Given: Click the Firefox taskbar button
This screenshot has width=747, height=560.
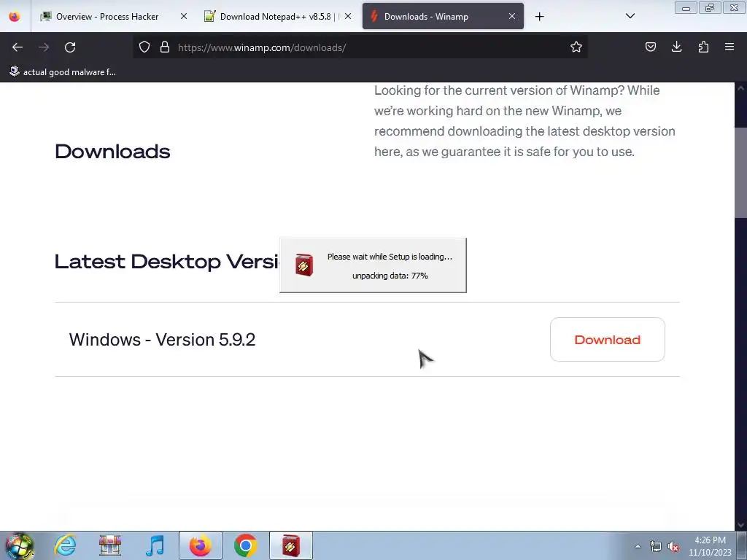Looking at the screenshot, I should pyautogui.click(x=201, y=545).
